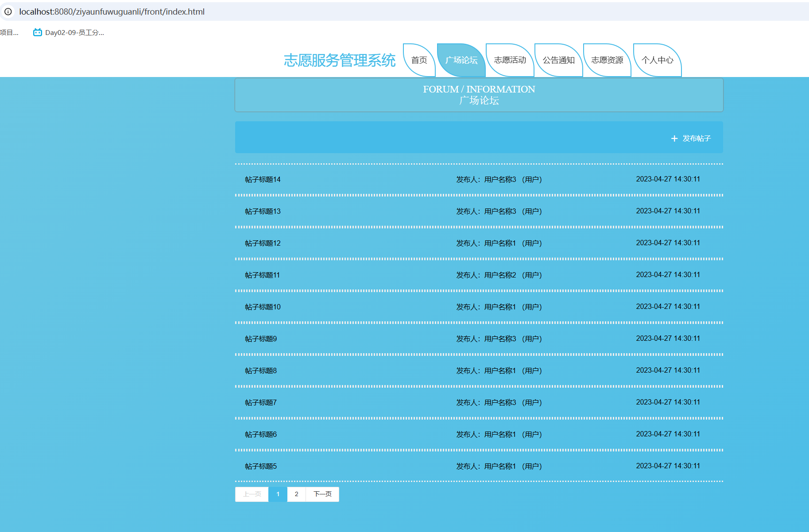Click publisher text in 帖子标题12 row

click(499, 243)
